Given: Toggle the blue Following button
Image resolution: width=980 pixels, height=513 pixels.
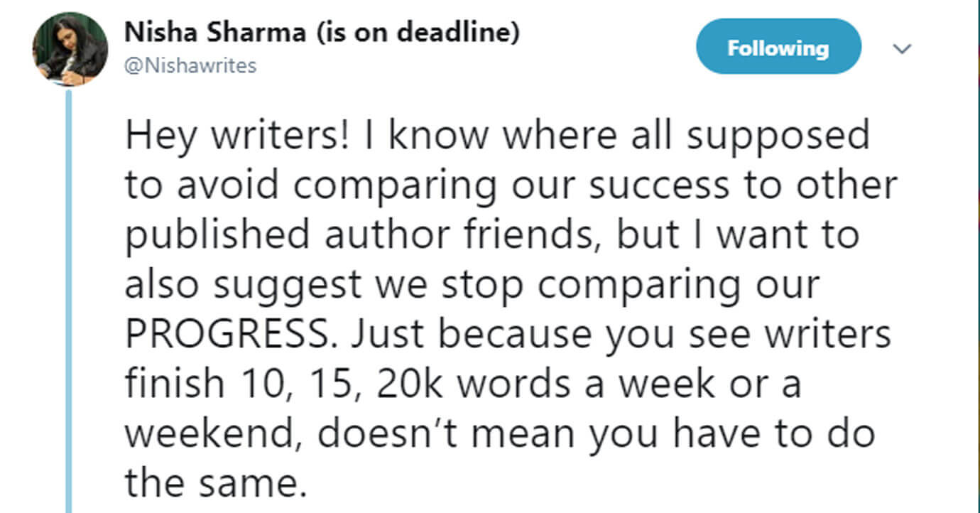Looking at the screenshot, I should (778, 48).
